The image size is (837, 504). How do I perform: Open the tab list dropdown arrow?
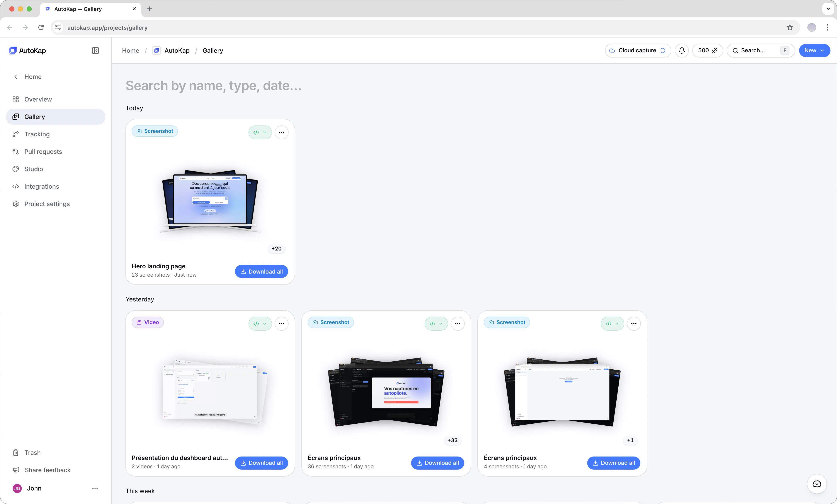pyautogui.click(x=828, y=9)
